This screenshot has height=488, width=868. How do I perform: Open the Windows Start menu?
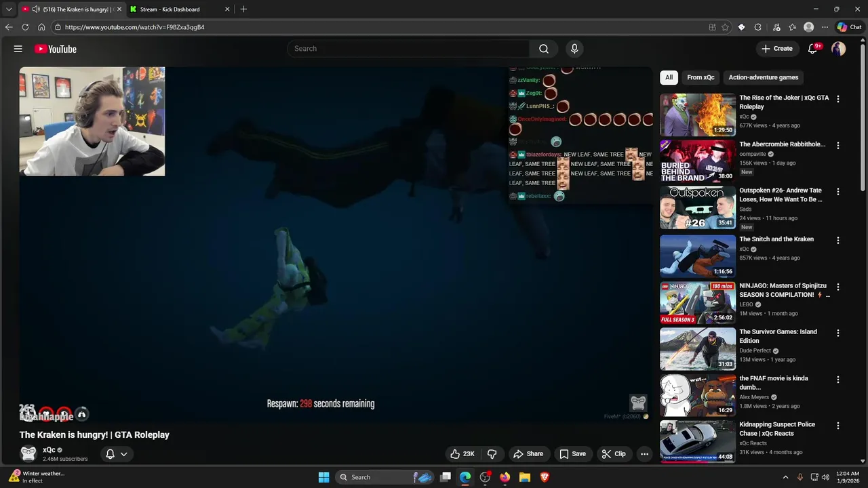tap(323, 477)
